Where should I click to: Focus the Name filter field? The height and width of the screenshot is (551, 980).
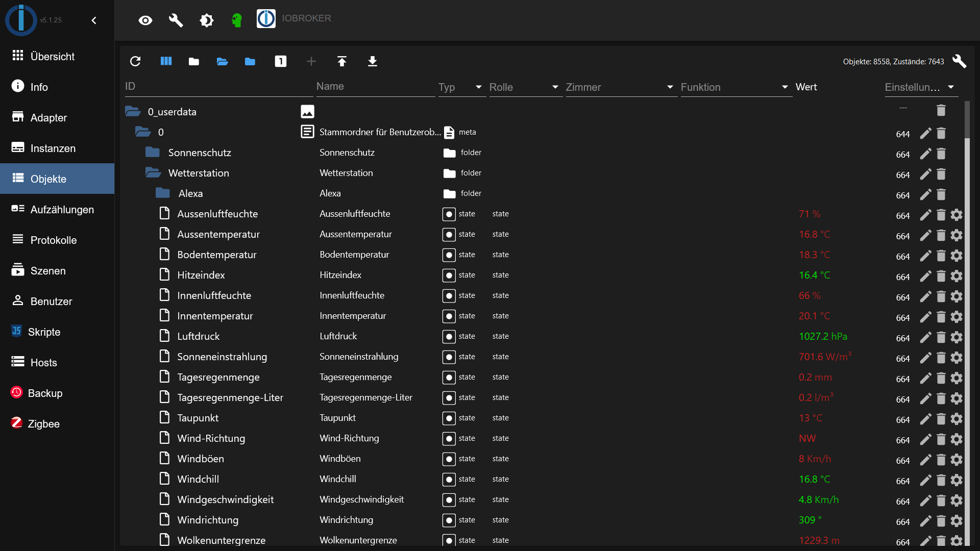375,87
